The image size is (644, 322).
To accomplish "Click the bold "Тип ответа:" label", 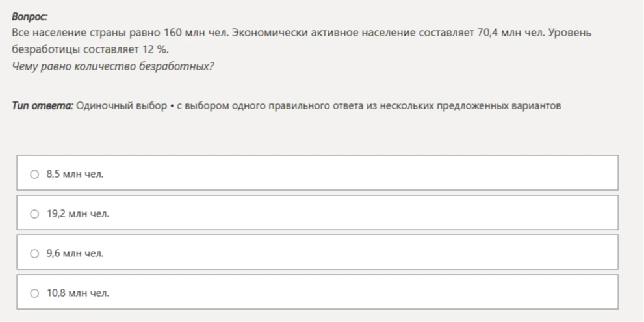I will tap(43, 106).
